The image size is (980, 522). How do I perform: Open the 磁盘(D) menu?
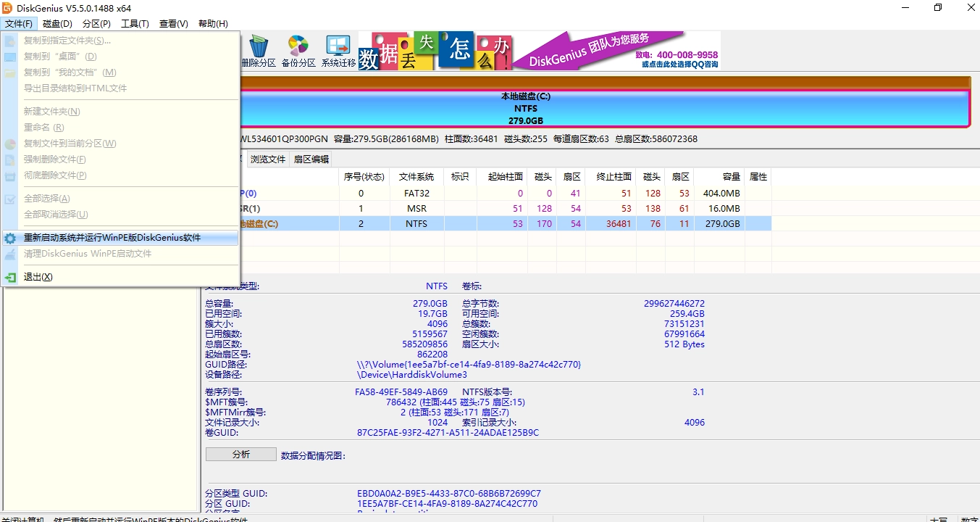pos(57,24)
